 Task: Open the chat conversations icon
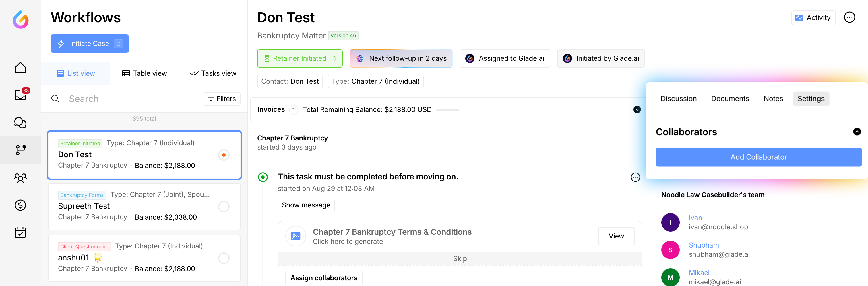20,123
